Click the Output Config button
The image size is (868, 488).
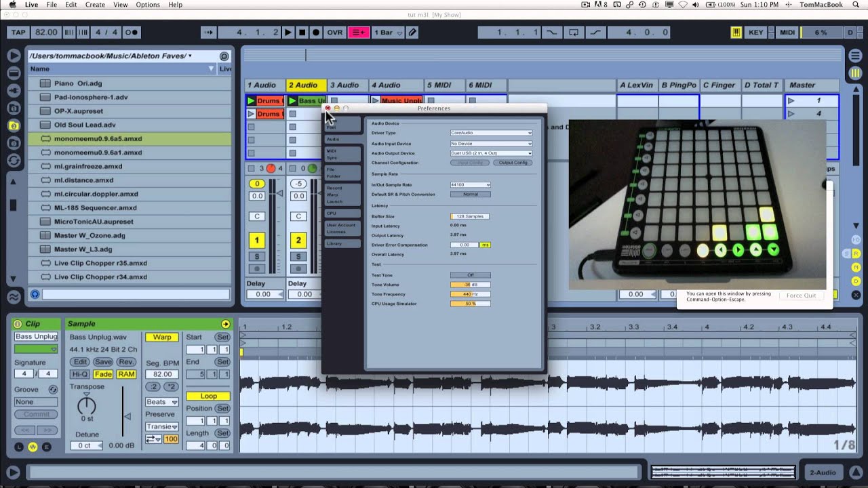coord(513,163)
